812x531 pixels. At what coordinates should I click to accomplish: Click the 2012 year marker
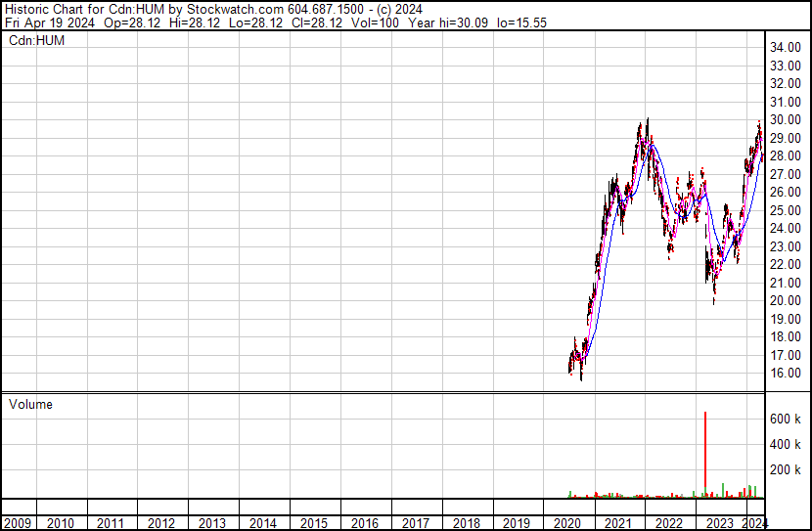161,523
